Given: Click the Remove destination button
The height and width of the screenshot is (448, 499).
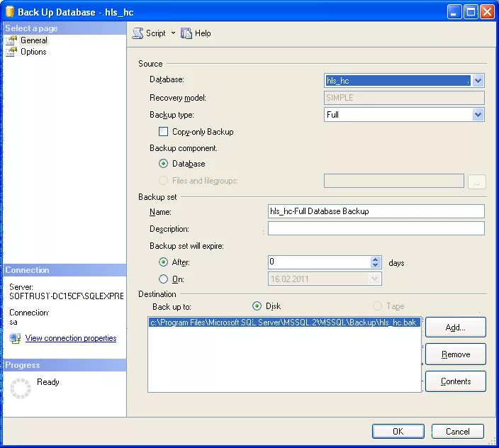Looking at the screenshot, I should [455, 354].
